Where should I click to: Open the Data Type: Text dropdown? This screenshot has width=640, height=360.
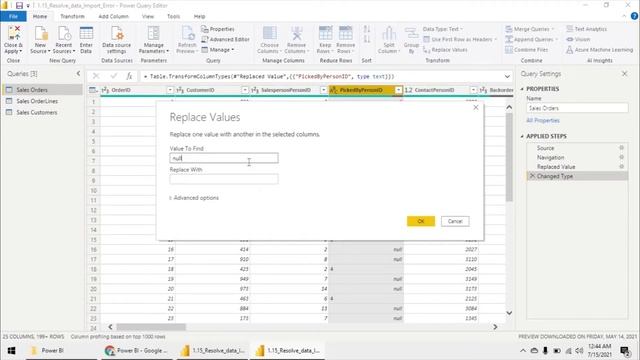443,29
